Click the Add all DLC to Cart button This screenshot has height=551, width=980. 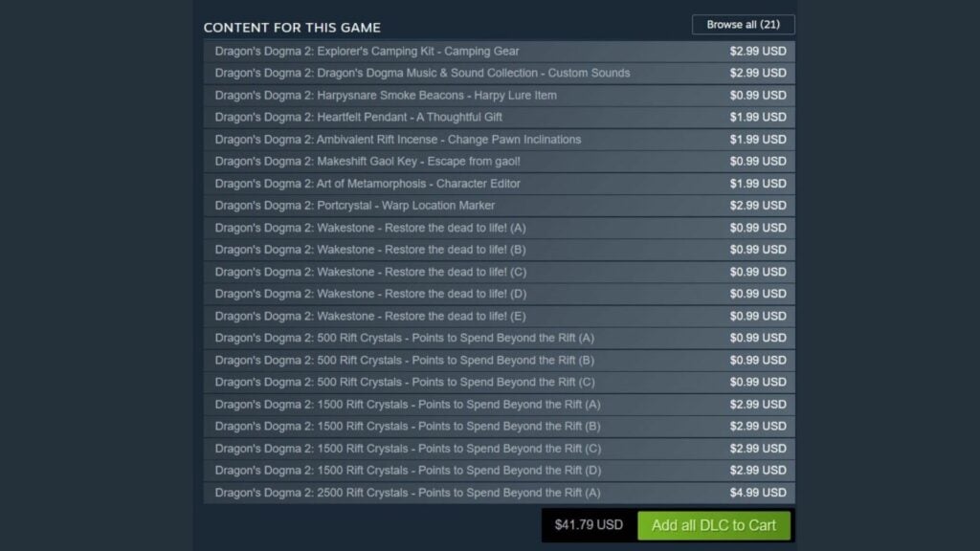(x=714, y=524)
